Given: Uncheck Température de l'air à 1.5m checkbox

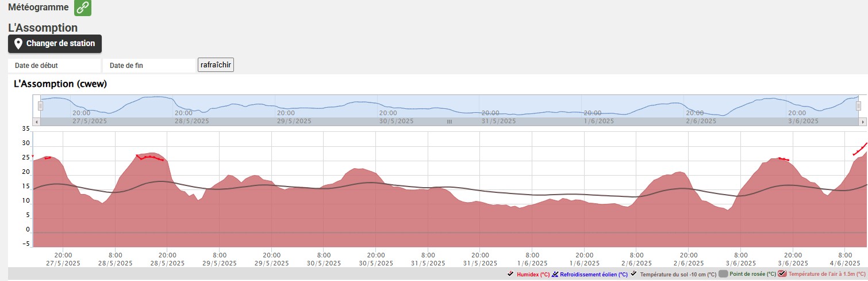Looking at the screenshot, I should [x=782, y=275].
